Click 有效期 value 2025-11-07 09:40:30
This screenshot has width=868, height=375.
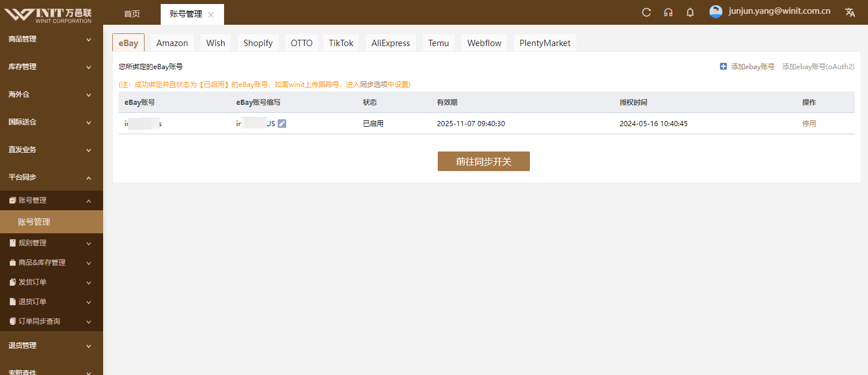(471, 124)
